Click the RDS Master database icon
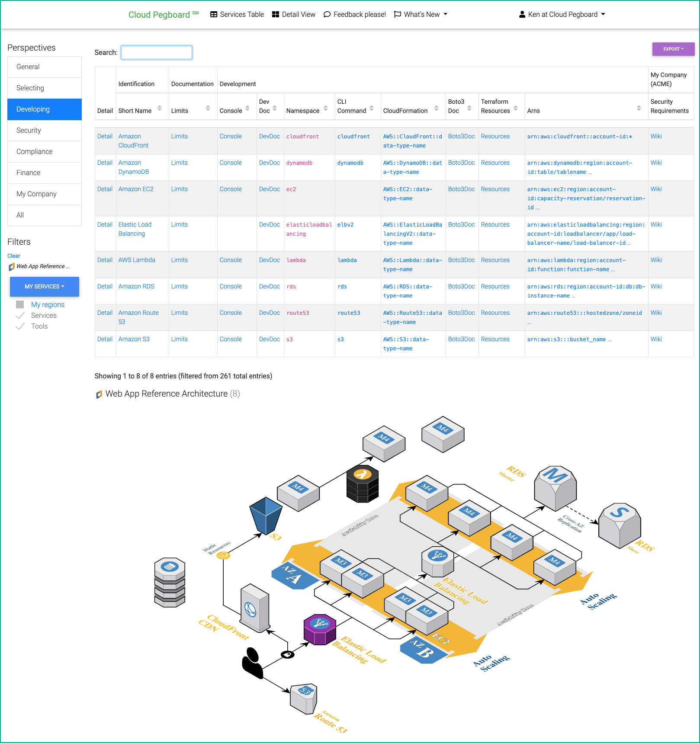700x743 pixels. [x=555, y=488]
